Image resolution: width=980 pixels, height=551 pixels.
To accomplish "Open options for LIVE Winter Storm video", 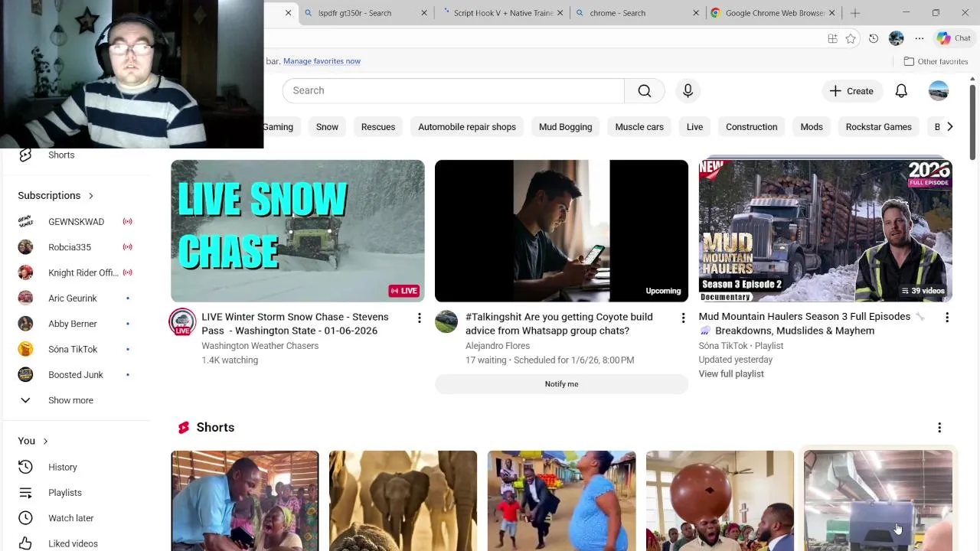I will tap(419, 318).
